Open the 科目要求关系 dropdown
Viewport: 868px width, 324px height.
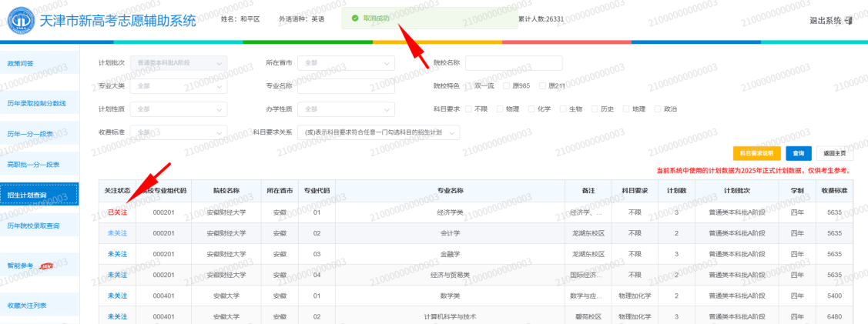pos(379,132)
